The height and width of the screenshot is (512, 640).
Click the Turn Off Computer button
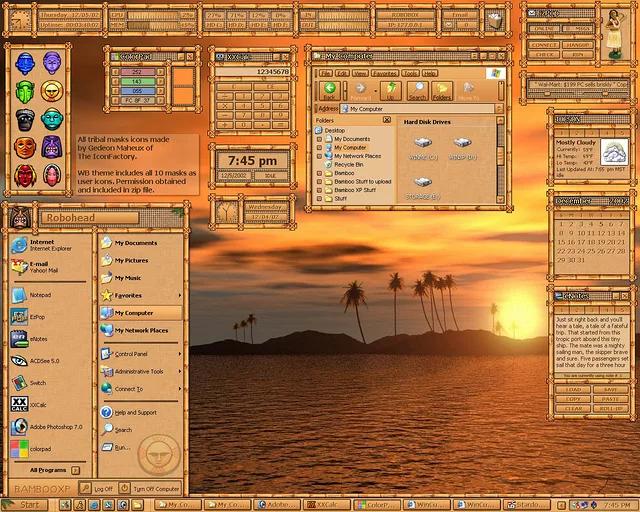pyautogui.click(x=151, y=489)
